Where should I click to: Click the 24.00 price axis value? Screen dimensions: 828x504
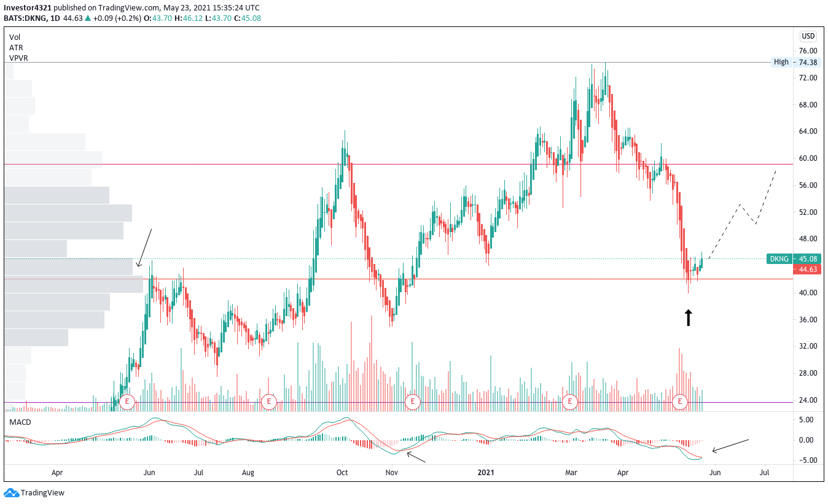coord(808,400)
